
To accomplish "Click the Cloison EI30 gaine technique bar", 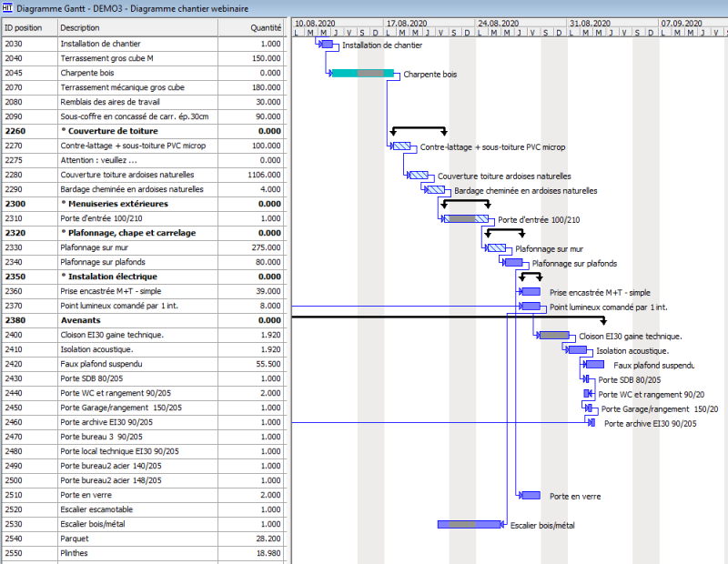I will [x=554, y=336].
